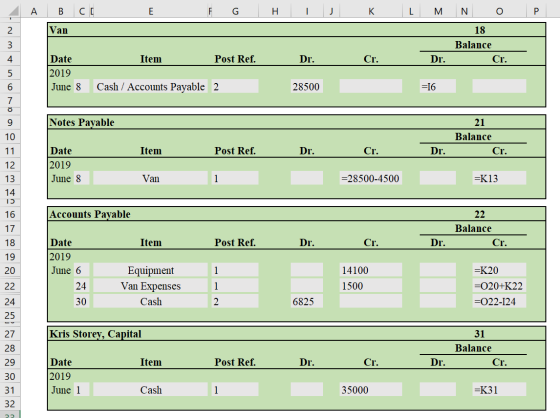Viewport: 560px width, 418px height.
Task: Select the Van debit cell 28500
Action: (307, 86)
